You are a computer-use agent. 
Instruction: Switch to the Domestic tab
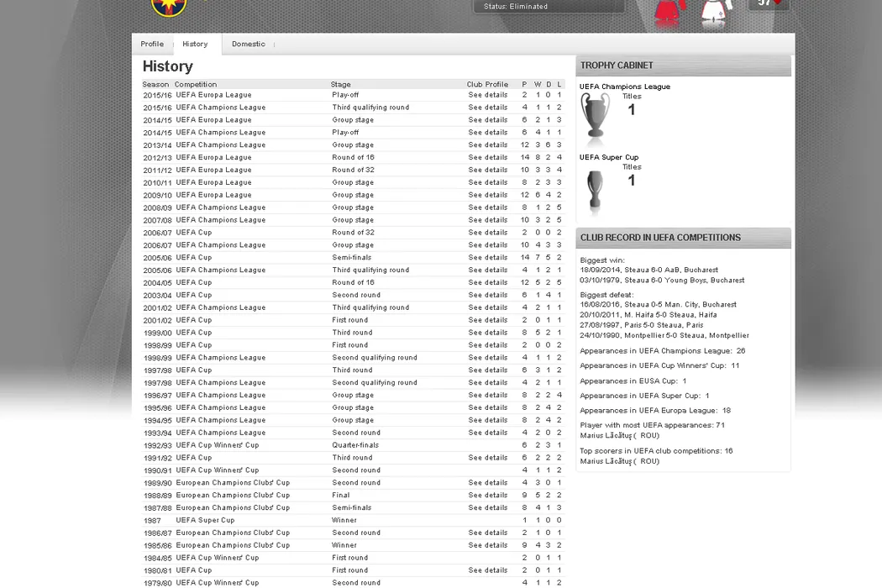248,44
